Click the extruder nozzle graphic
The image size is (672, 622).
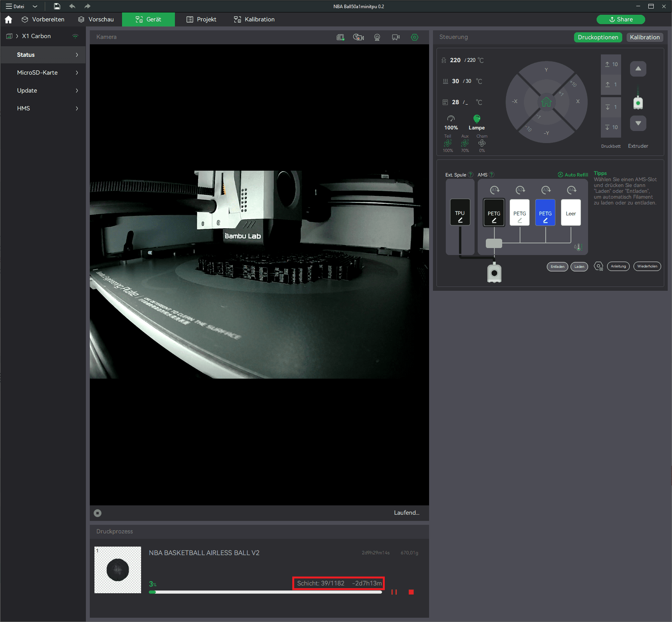click(494, 273)
